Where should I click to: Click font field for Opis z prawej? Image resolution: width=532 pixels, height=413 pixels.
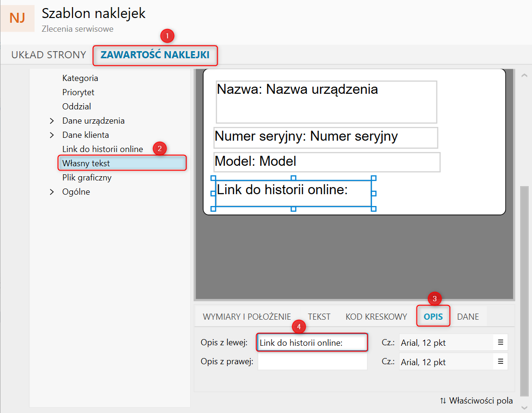[x=446, y=362]
